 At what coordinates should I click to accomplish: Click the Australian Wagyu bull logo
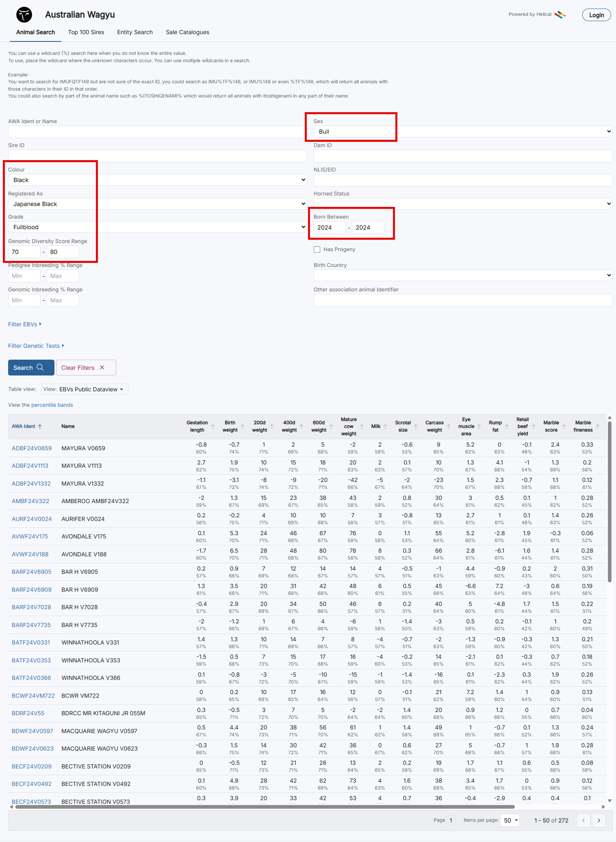tap(24, 15)
